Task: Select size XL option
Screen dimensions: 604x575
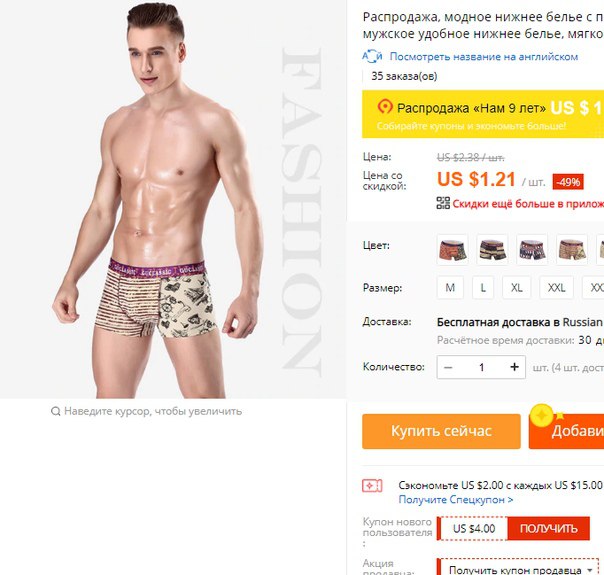Action: coord(517,288)
